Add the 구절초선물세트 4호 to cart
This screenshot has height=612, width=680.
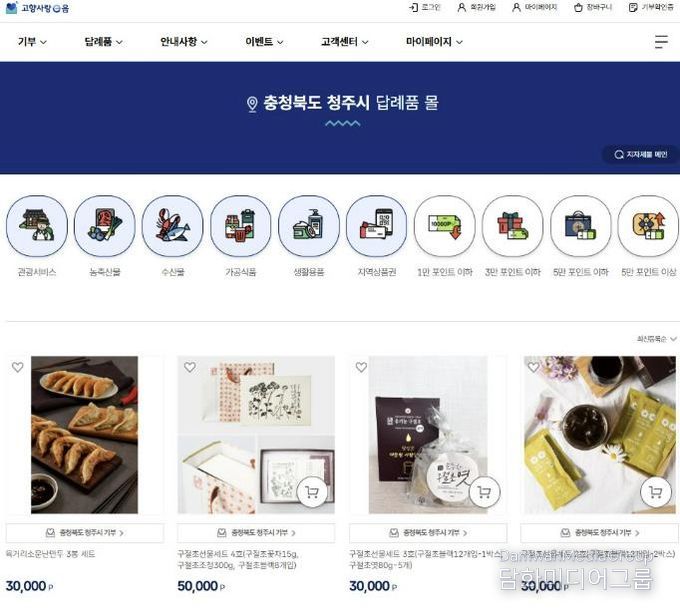(x=312, y=492)
